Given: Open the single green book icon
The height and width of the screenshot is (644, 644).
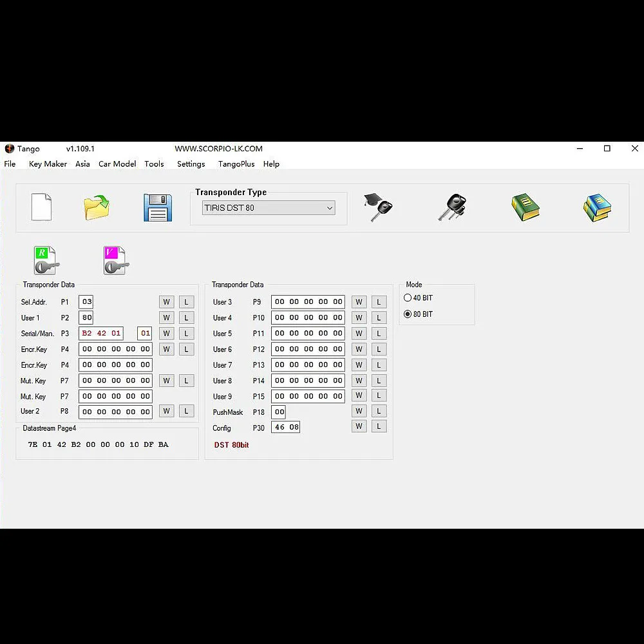Looking at the screenshot, I should (x=526, y=207).
